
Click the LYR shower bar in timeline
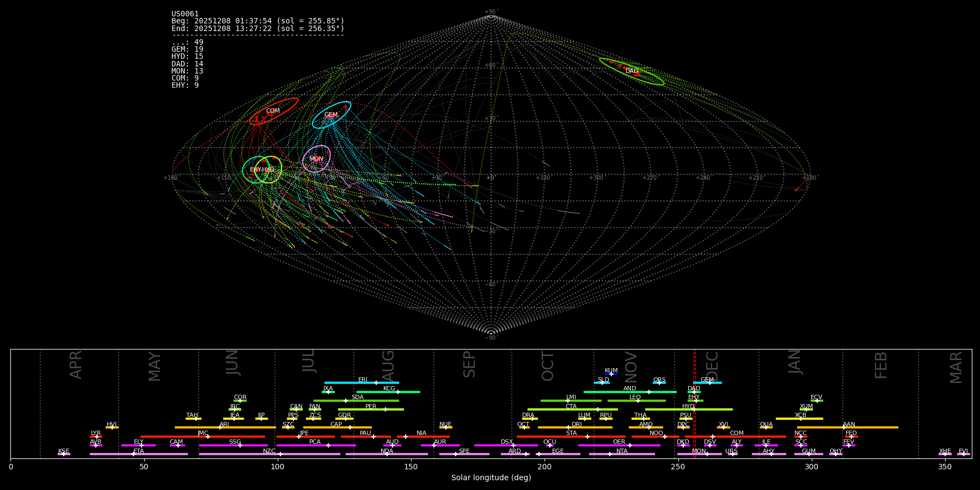click(x=96, y=437)
